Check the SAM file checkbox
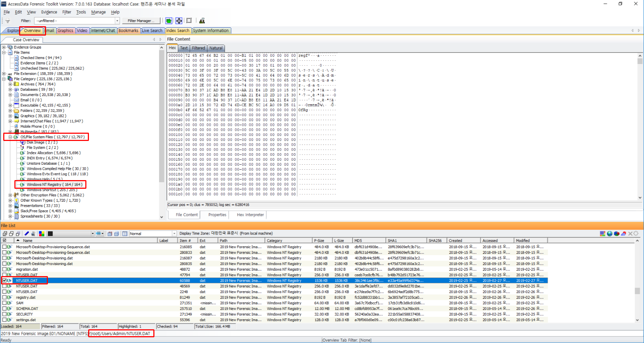This screenshot has width=644, height=343. (4, 303)
